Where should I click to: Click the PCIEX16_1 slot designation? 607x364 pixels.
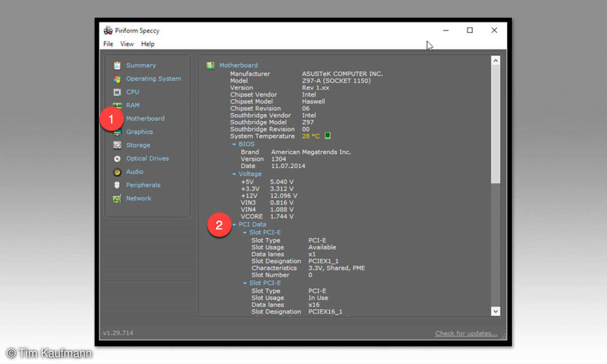(325, 312)
